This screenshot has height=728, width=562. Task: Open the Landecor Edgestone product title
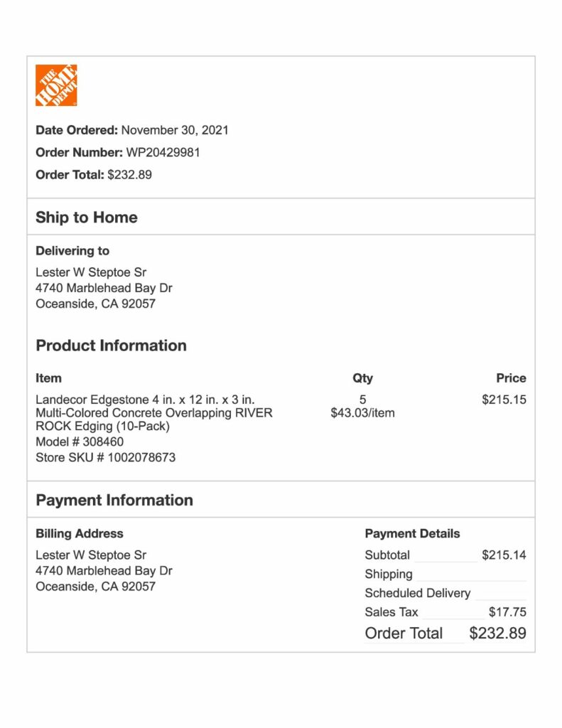[154, 413]
